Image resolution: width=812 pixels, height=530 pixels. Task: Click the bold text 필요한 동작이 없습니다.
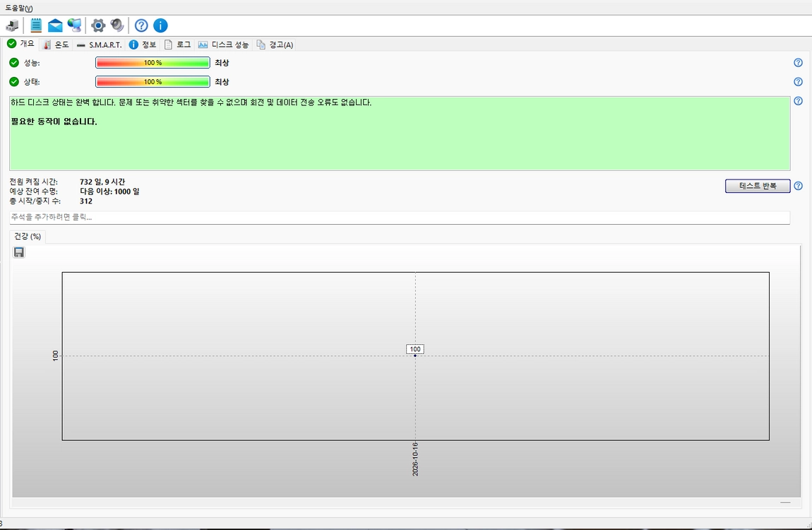tap(54, 122)
